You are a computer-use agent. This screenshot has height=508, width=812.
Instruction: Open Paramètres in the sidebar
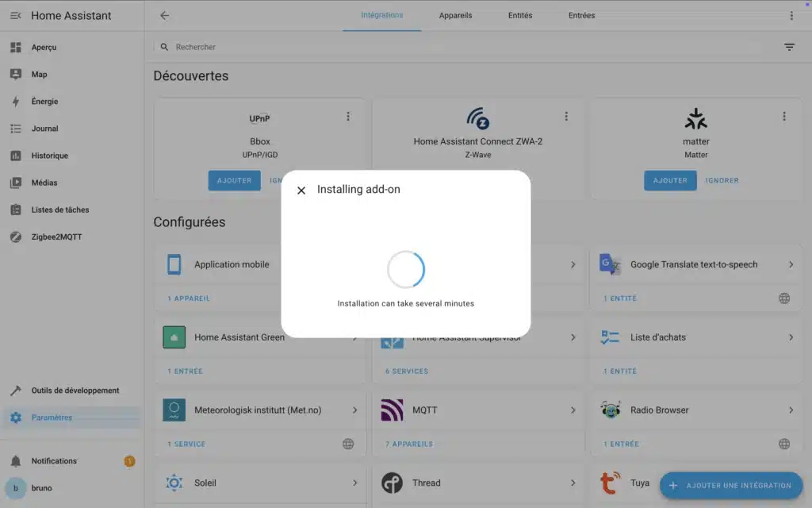(72, 418)
